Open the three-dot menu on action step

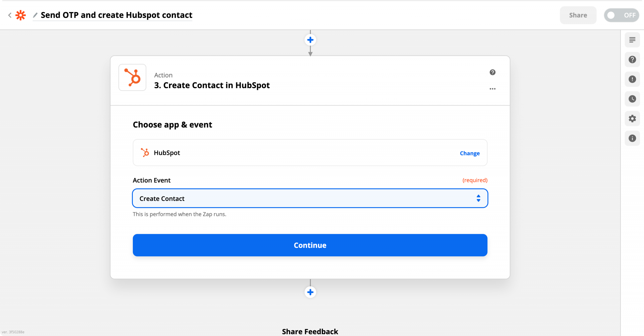point(492,89)
